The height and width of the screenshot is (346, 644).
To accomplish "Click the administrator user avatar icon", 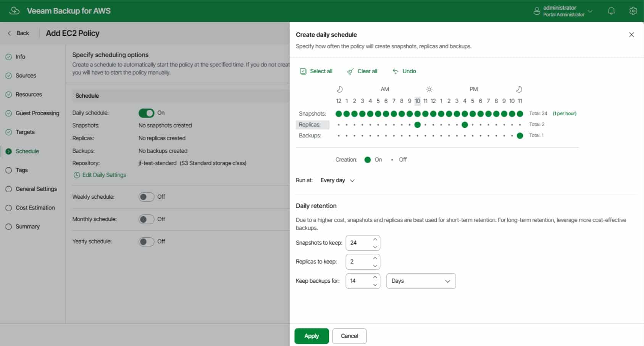I will tap(537, 11).
